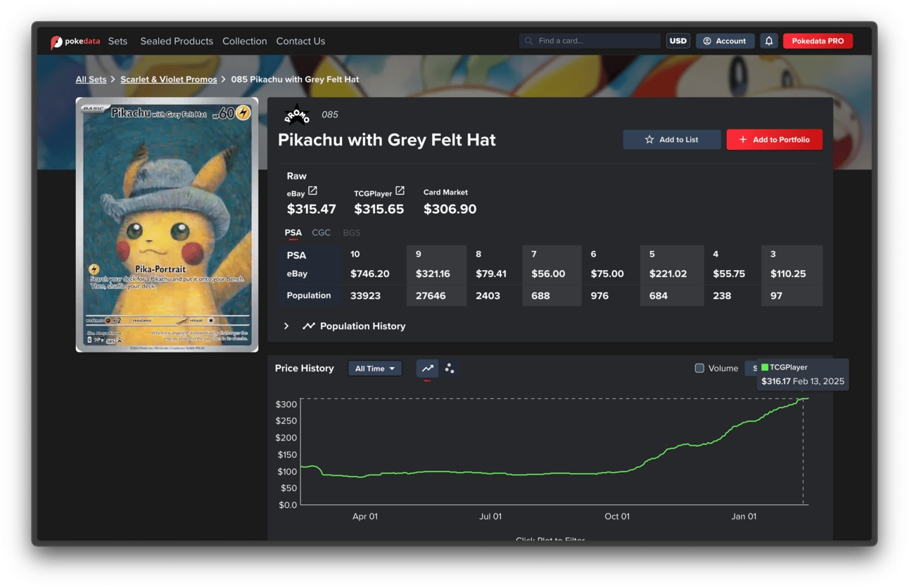Click search magnifier icon
909x588 pixels.
tap(529, 41)
